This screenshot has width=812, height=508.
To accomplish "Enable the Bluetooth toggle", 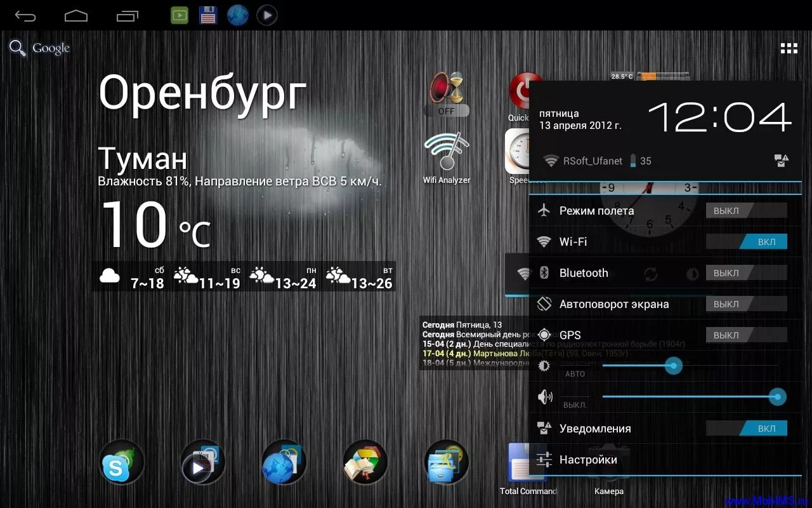I will click(x=746, y=272).
